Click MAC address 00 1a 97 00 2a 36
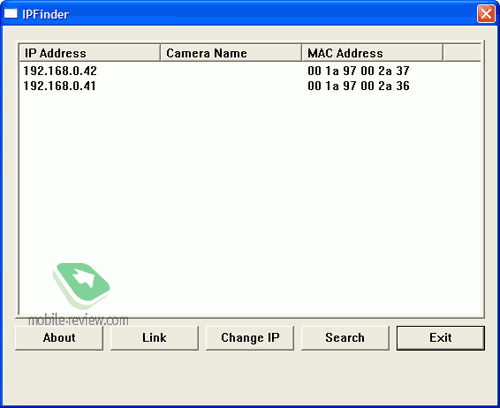 tap(358, 86)
